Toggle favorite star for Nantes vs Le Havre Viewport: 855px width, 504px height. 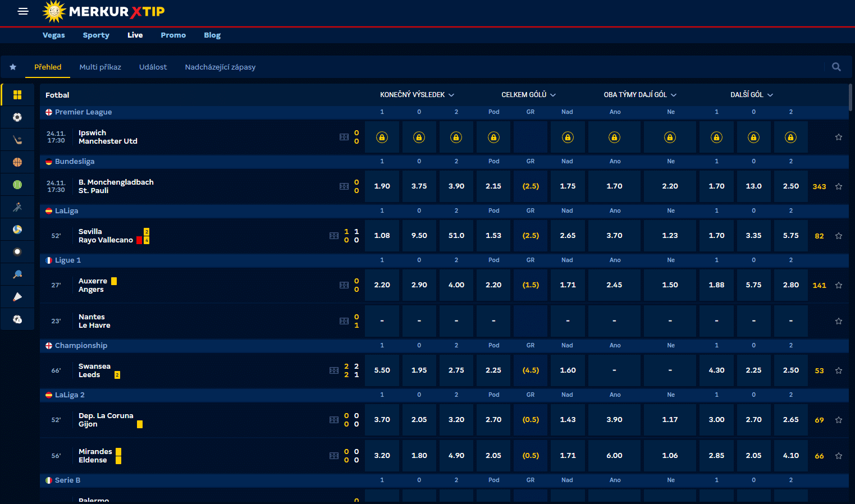coord(839,321)
